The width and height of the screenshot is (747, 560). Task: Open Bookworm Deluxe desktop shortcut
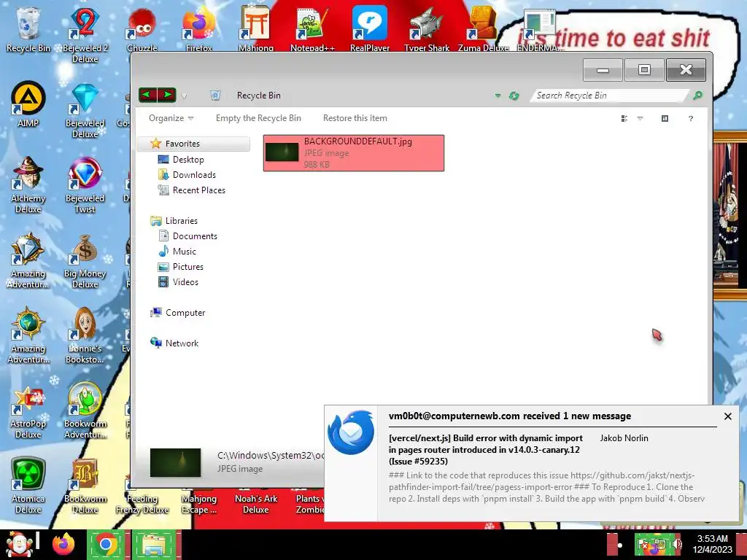click(x=85, y=486)
